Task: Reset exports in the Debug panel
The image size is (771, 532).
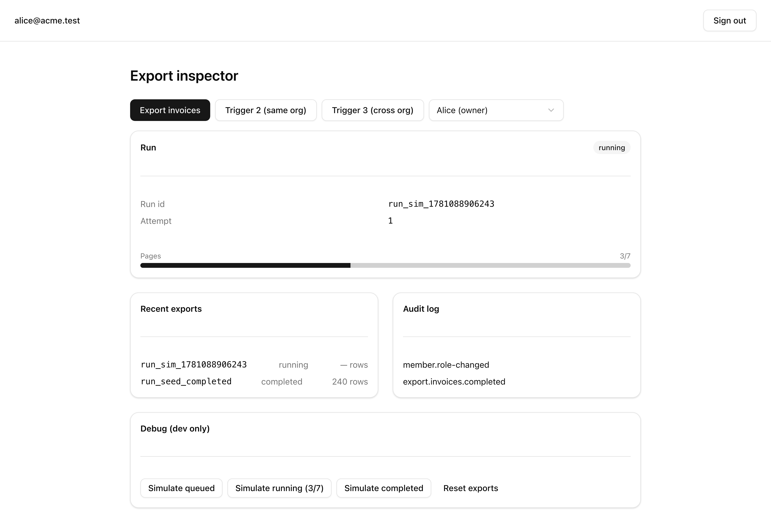Action: pos(470,488)
